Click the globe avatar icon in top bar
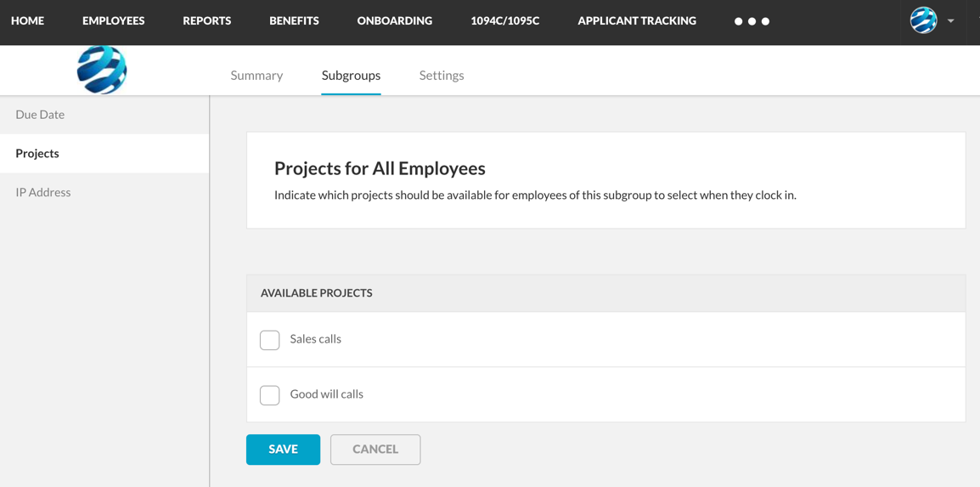This screenshot has height=487, width=980. (923, 20)
